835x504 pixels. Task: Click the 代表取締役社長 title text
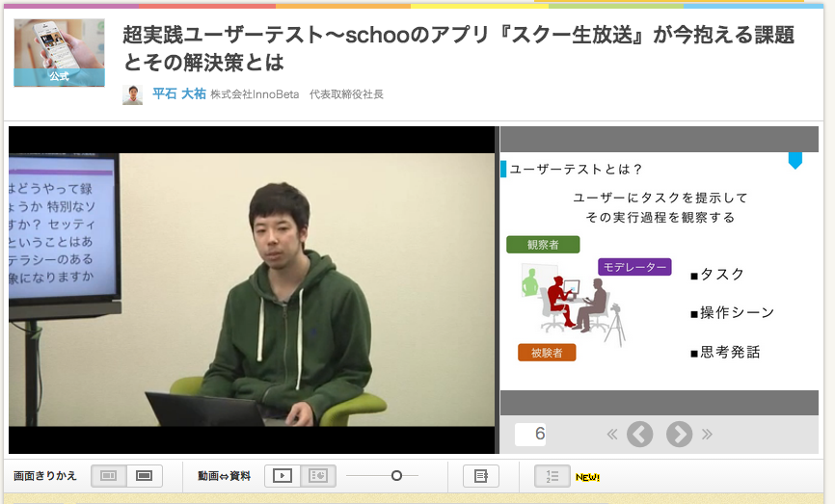(346, 94)
